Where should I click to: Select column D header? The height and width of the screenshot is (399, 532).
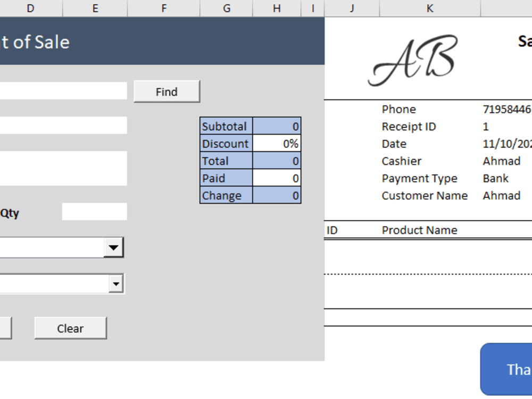tap(31, 8)
